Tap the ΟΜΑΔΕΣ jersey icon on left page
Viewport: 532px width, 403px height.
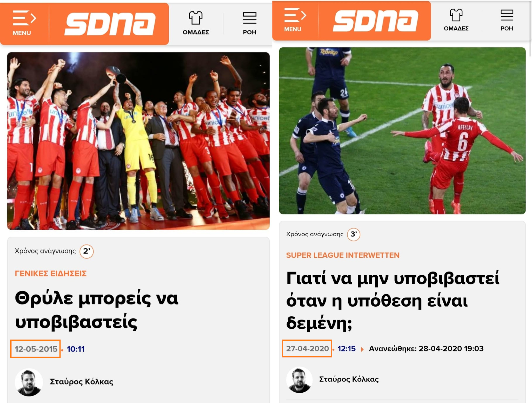pyautogui.click(x=196, y=23)
